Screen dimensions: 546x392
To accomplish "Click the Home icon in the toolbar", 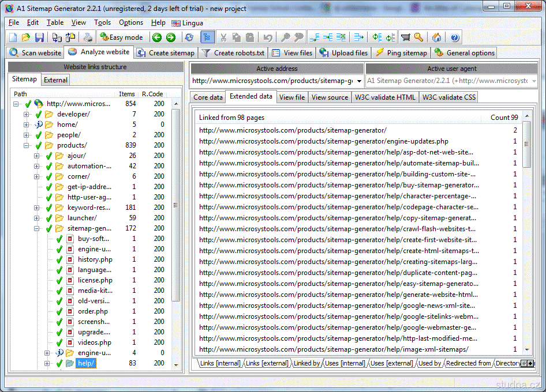I will [x=437, y=37].
